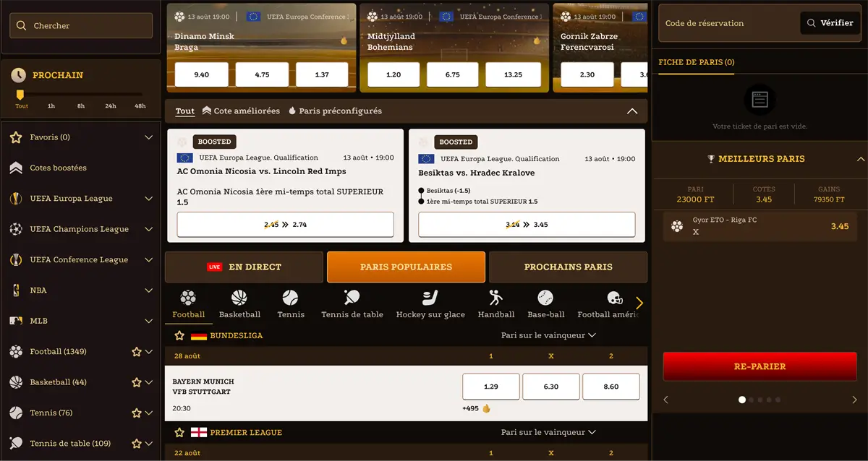Click the star icon next to Tennis de table (109)

[x=136, y=444]
